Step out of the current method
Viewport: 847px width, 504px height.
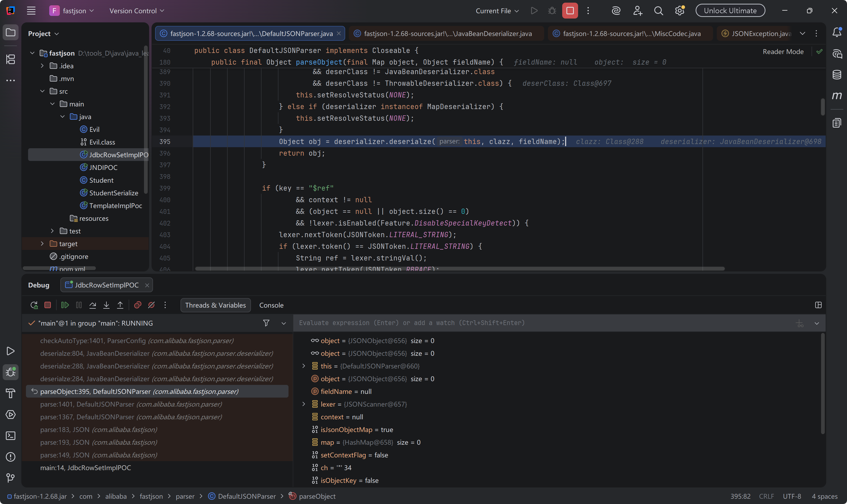[120, 305]
